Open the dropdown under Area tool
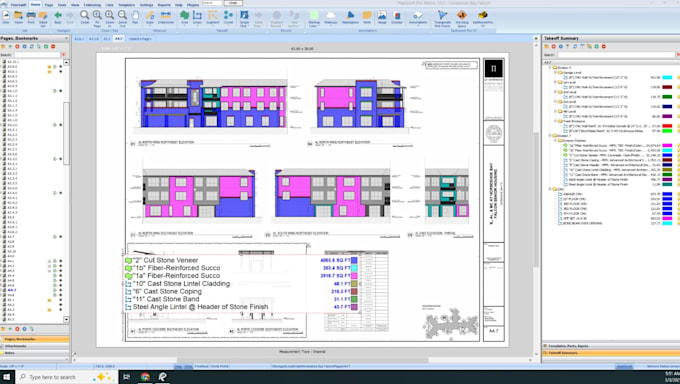The width and height of the screenshot is (680, 384). click(185, 26)
